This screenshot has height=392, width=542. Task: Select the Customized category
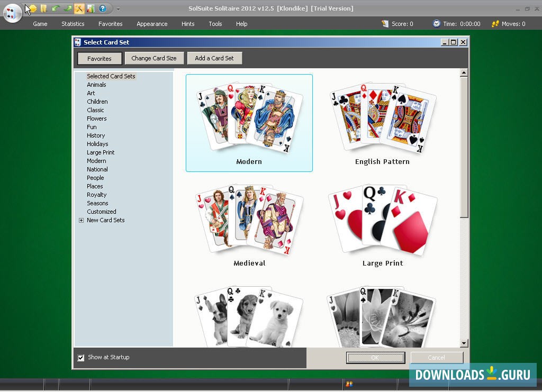click(102, 212)
